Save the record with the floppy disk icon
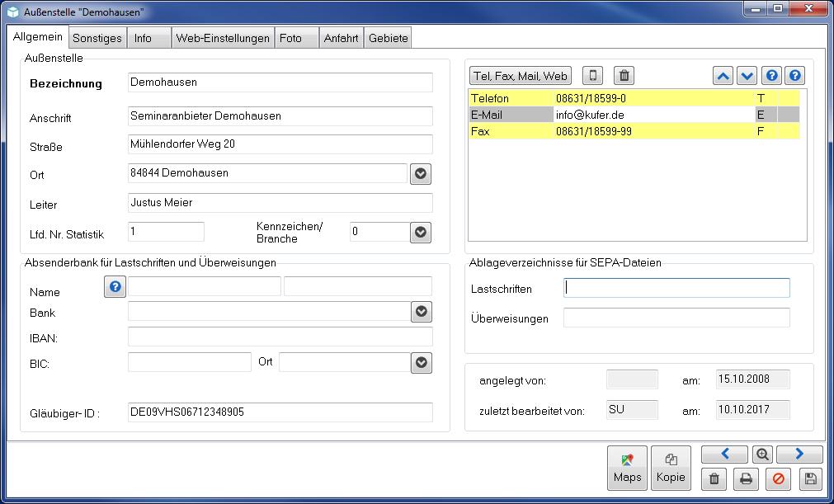This screenshot has width=834, height=504. click(x=811, y=478)
